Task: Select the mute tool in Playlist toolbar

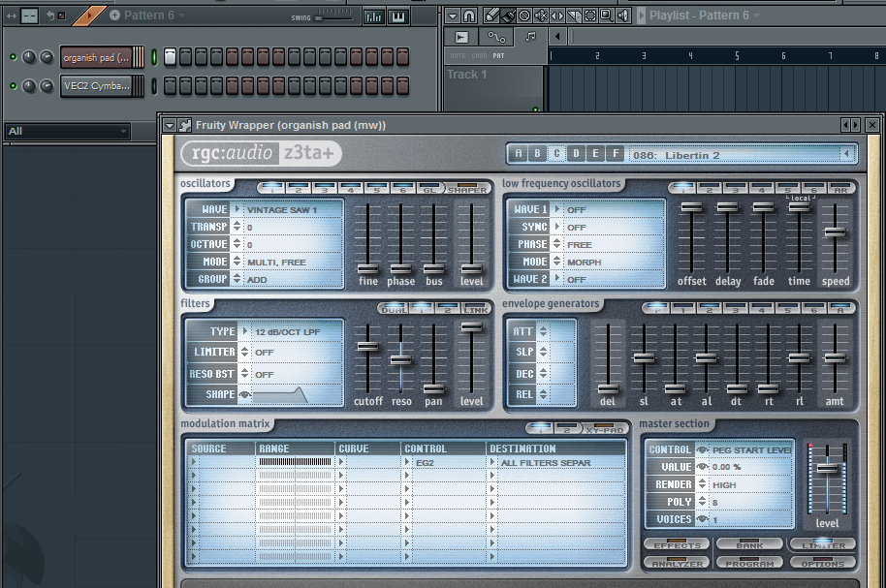Action: click(541, 15)
